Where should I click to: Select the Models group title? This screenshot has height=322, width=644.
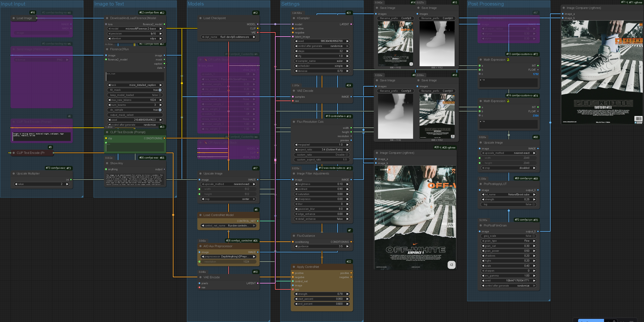pos(196,4)
